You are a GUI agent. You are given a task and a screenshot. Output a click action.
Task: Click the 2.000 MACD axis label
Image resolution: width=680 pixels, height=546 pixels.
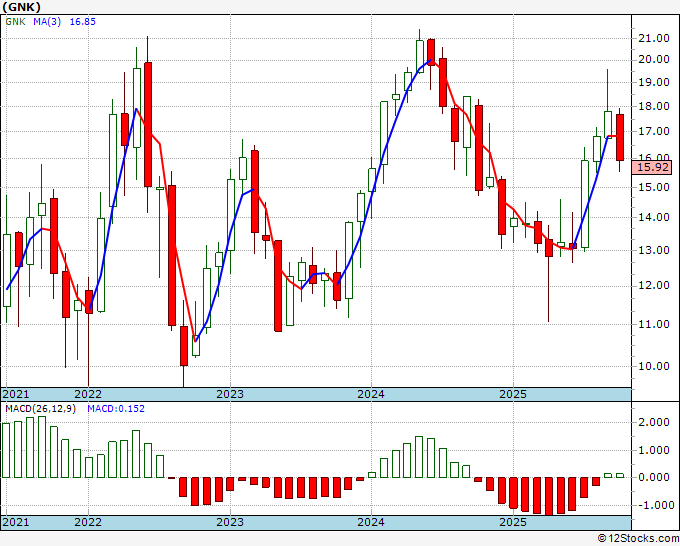tap(654, 422)
